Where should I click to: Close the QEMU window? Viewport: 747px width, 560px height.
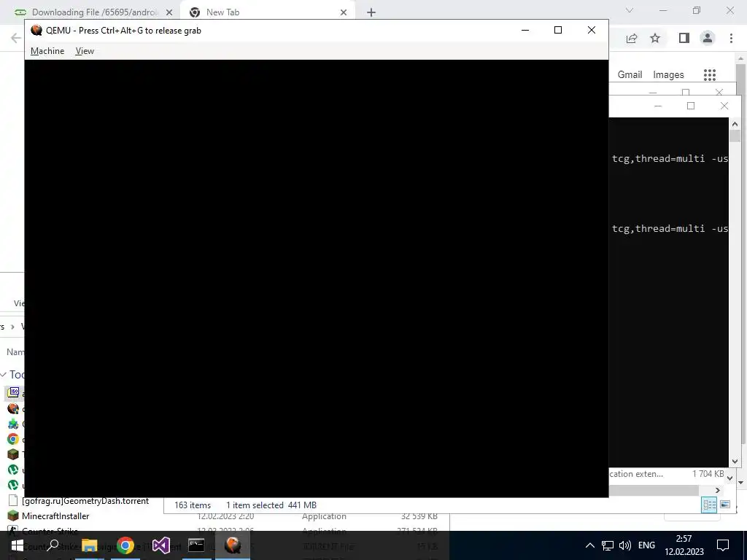pos(591,30)
